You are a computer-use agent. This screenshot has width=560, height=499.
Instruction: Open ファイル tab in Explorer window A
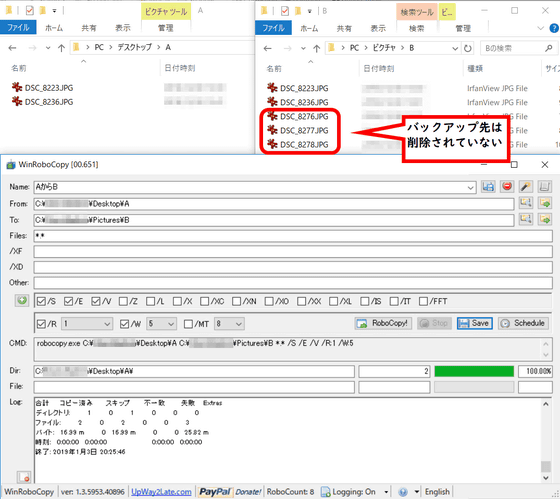pyautogui.click(x=18, y=28)
